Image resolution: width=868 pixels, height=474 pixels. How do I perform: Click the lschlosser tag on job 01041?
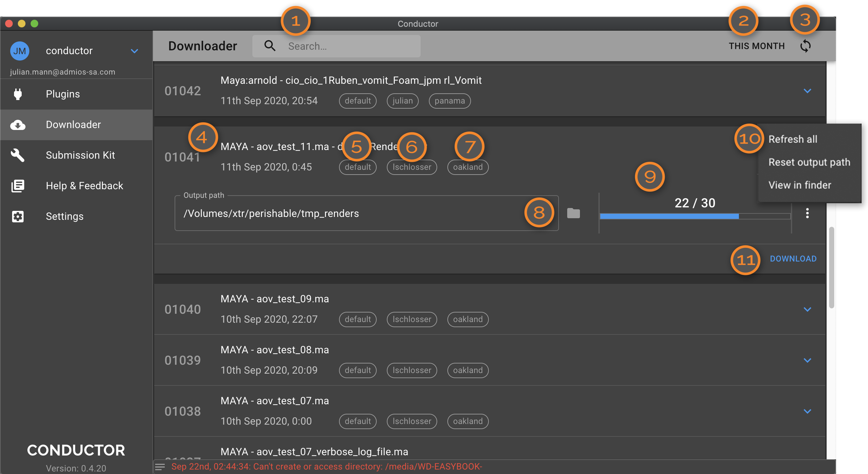click(x=412, y=167)
